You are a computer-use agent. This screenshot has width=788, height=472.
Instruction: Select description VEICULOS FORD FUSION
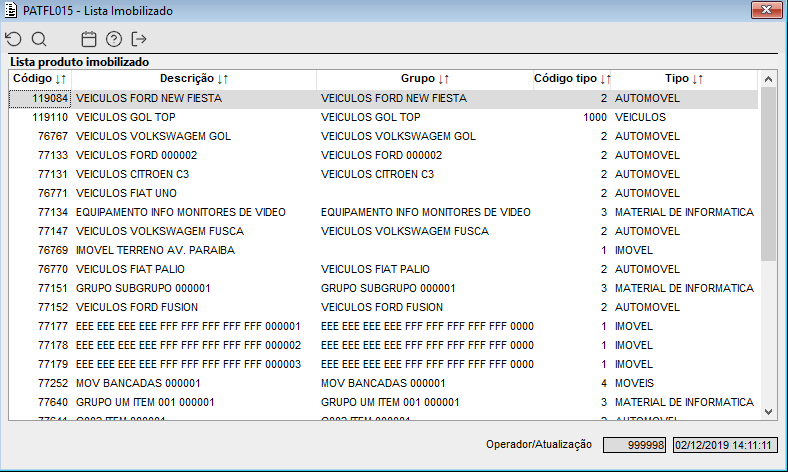pyautogui.click(x=137, y=308)
